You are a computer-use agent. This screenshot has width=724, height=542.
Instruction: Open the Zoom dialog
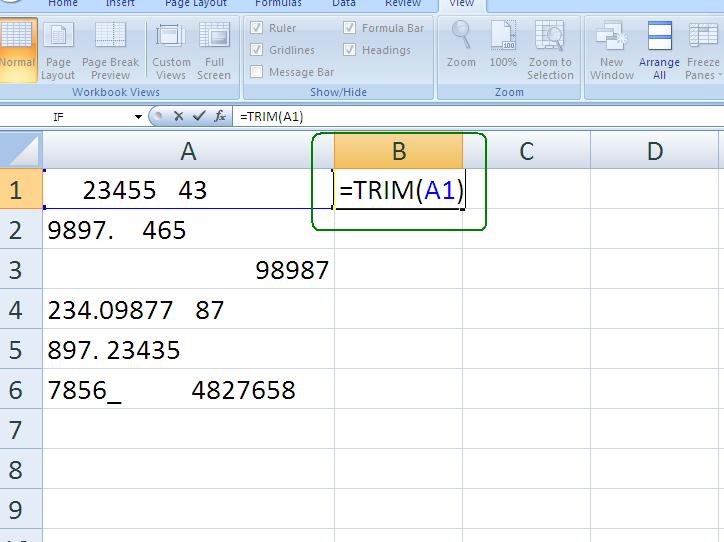point(461,44)
